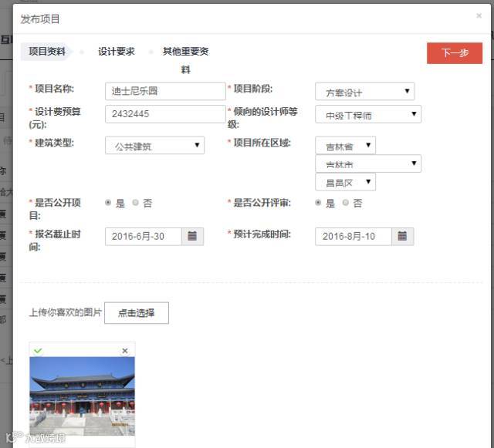The width and height of the screenshot is (494, 448).
Task: Close the 发布项目 dialog
Action: 479,15
